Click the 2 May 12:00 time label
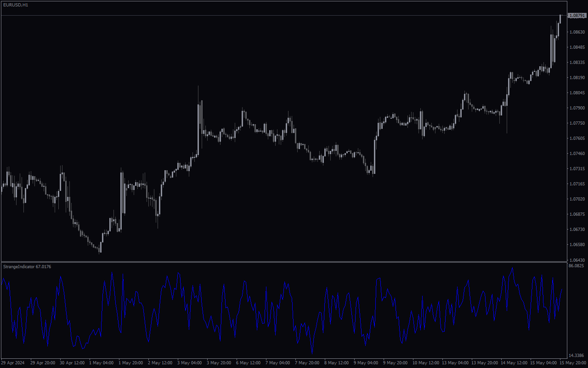Screen dimensions: 588x368 (x=160, y=363)
